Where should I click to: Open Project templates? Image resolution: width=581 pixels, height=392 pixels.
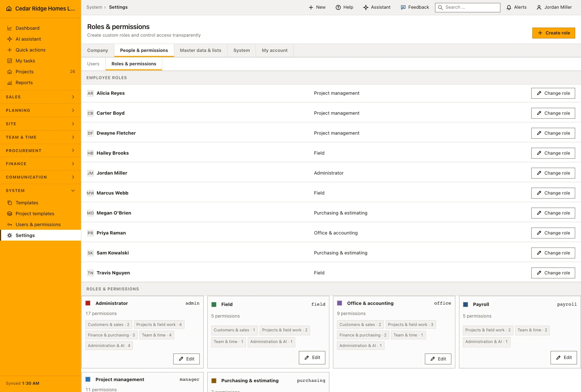click(40, 213)
